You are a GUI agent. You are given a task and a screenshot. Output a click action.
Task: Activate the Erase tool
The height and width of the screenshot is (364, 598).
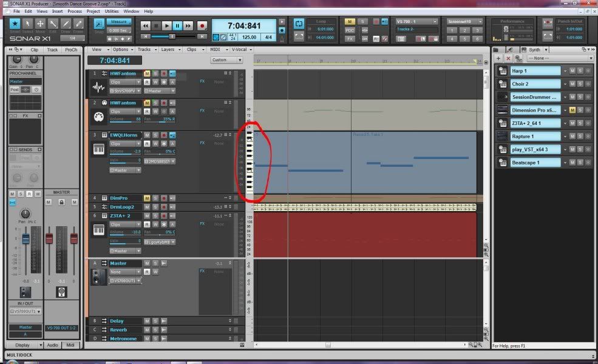79,25
